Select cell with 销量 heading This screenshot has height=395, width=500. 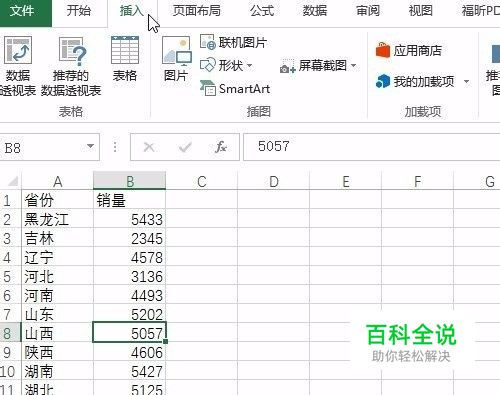point(129,200)
